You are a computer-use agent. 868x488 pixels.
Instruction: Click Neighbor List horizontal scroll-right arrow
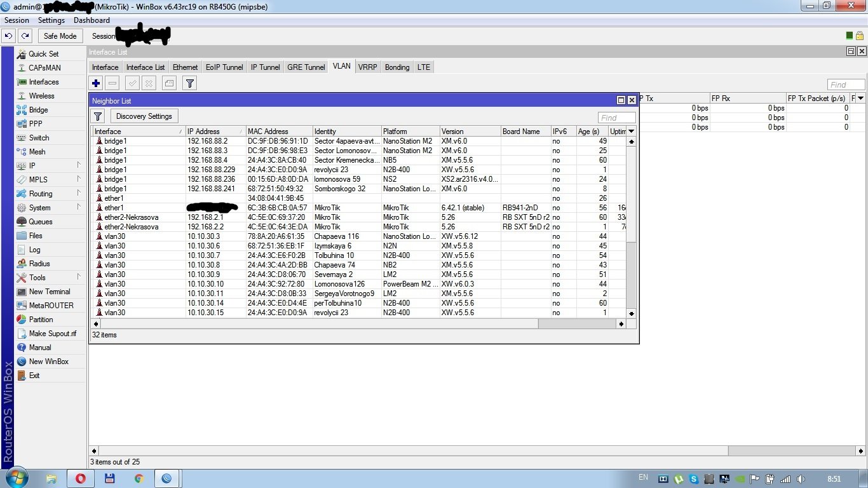point(621,324)
